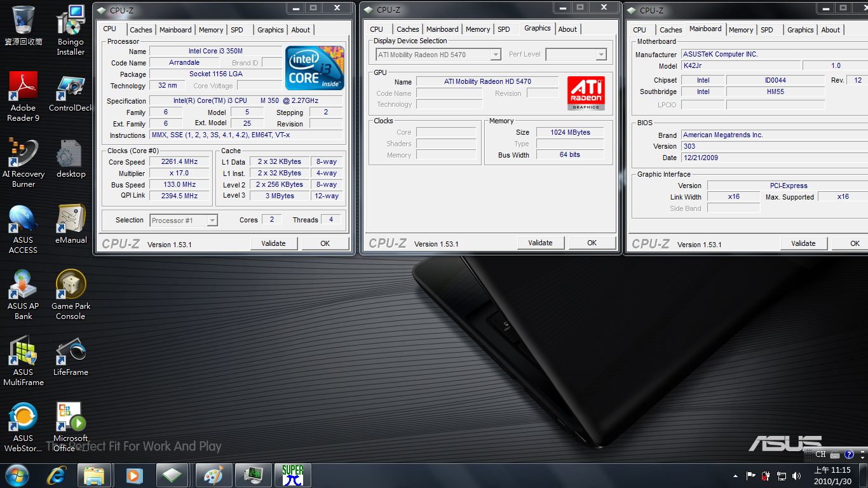Click OK in the left CPU-Z window
This screenshot has height=488, width=868.
(x=325, y=243)
